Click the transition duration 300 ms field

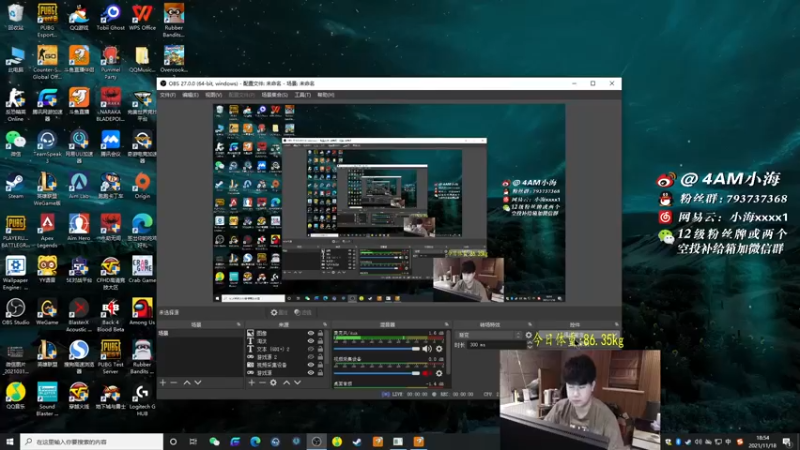[496, 345]
